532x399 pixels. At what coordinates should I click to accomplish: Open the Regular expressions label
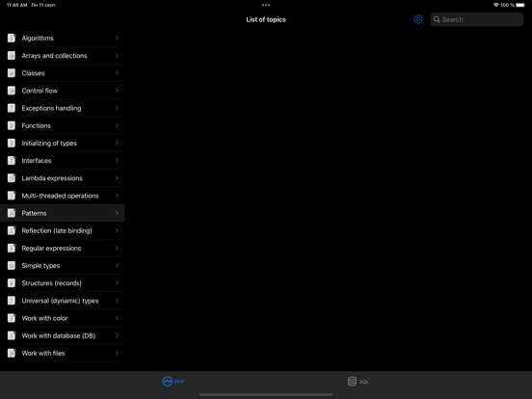point(51,249)
